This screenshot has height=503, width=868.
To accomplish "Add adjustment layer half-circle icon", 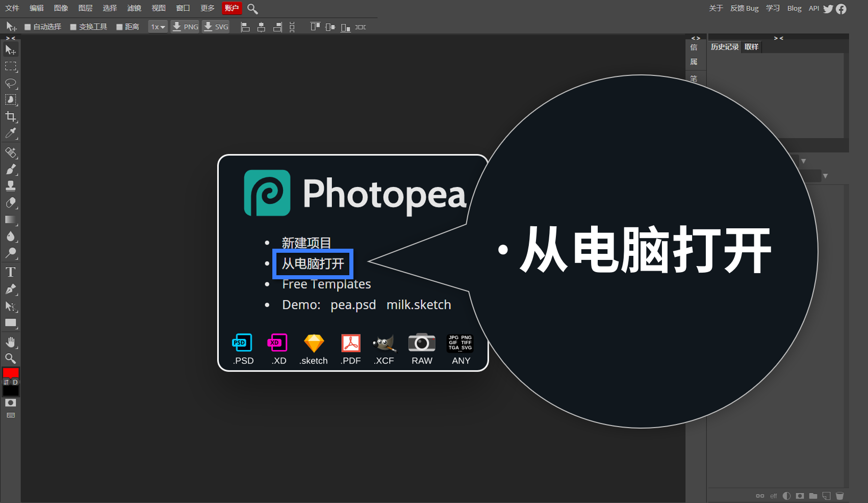I will tap(787, 496).
